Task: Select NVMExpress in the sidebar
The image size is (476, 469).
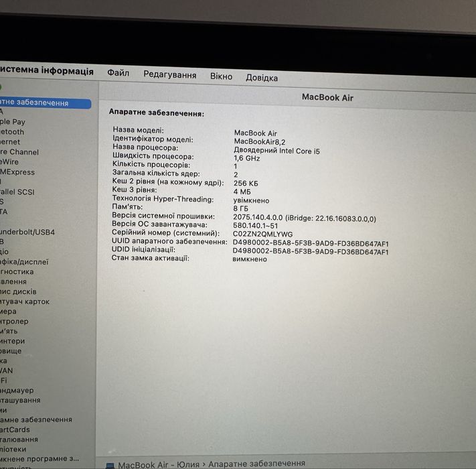Action: pos(17,172)
